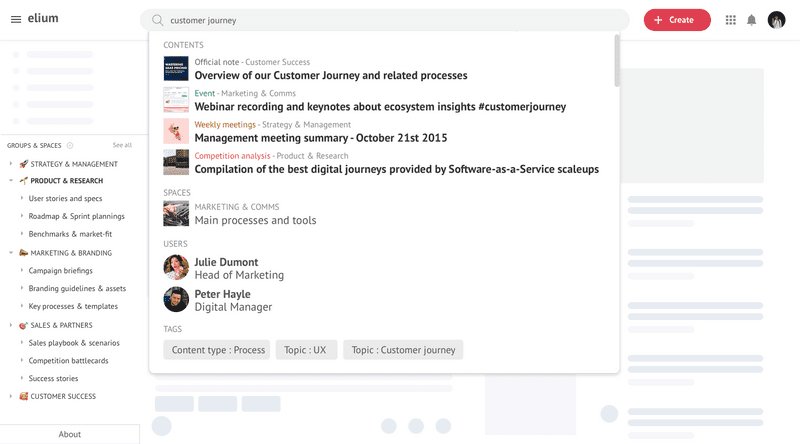Click the red Create button

[677, 20]
